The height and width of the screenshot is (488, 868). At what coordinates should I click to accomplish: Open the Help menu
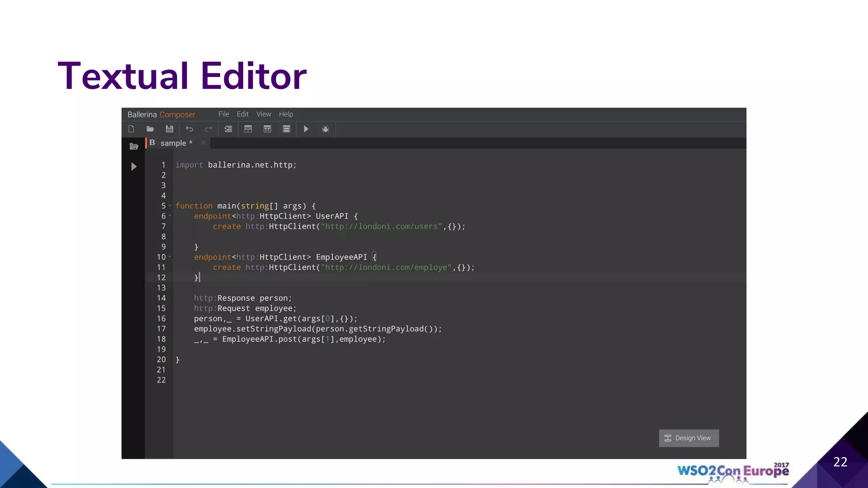click(286, 114)
